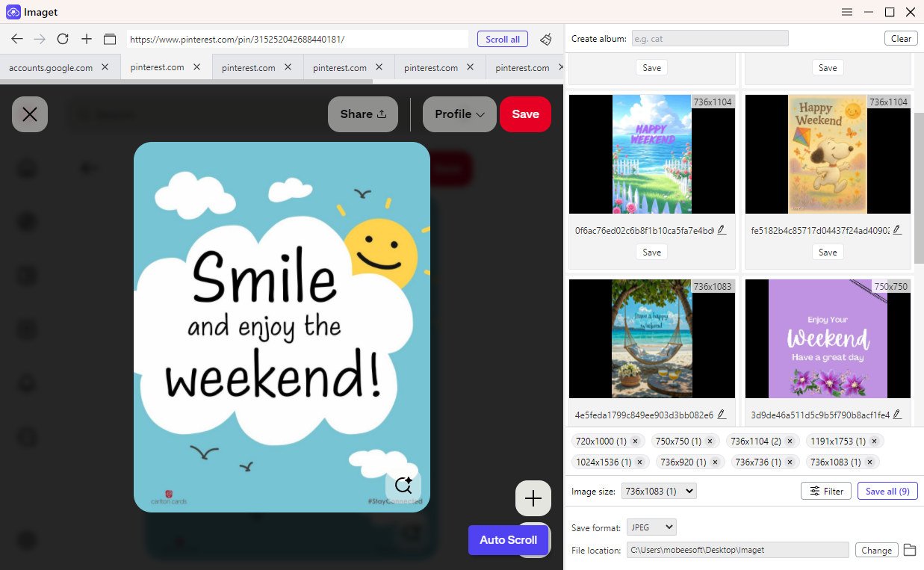Click the visual search lens icon on pin
Screen dimensions: 924x570
(403, 485)
